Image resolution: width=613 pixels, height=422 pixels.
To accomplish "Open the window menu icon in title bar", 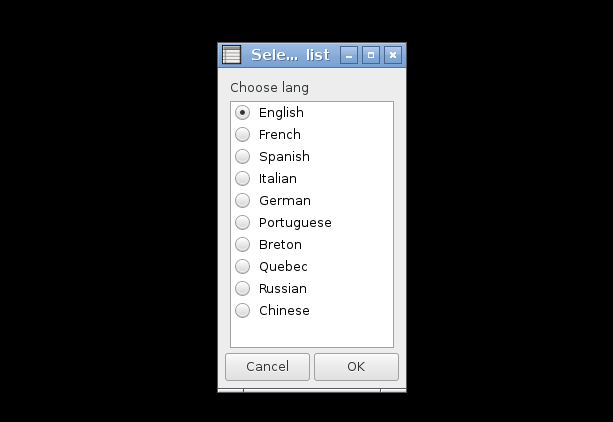I will click(231, 55).
